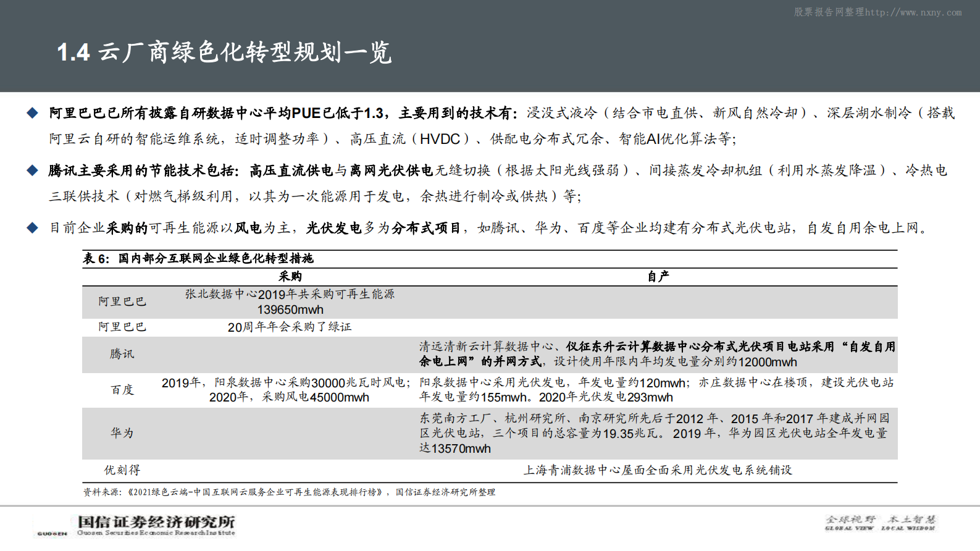Click cell 2020年，采购风电45000mwh

click(x=289, y=397)
